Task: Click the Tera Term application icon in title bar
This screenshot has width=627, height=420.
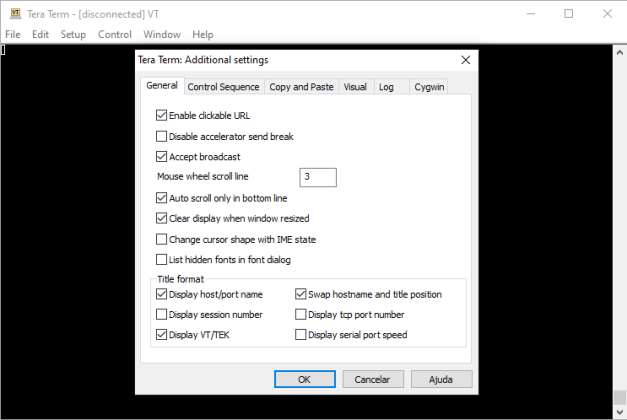Action: 16,14
